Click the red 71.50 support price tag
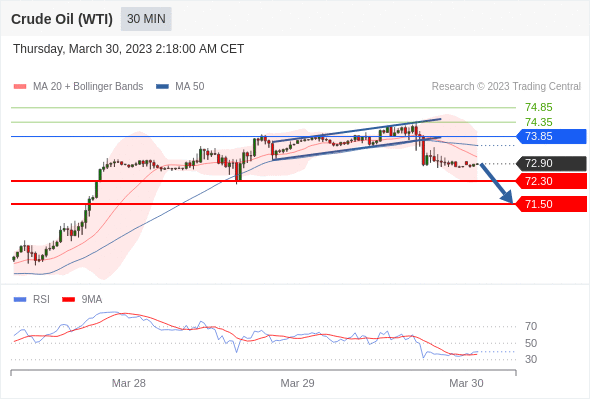The height and width of the screenshot is (400, 590). click(x=551, y=204)
